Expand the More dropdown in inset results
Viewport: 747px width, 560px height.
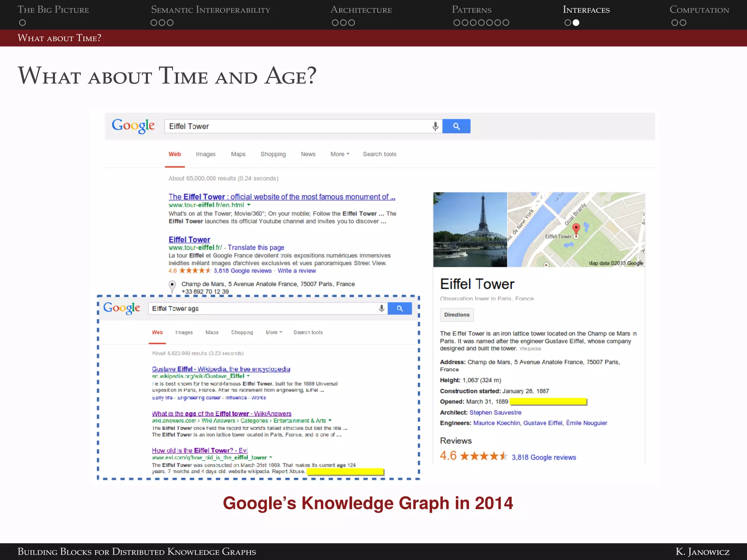tap(274, 332)
